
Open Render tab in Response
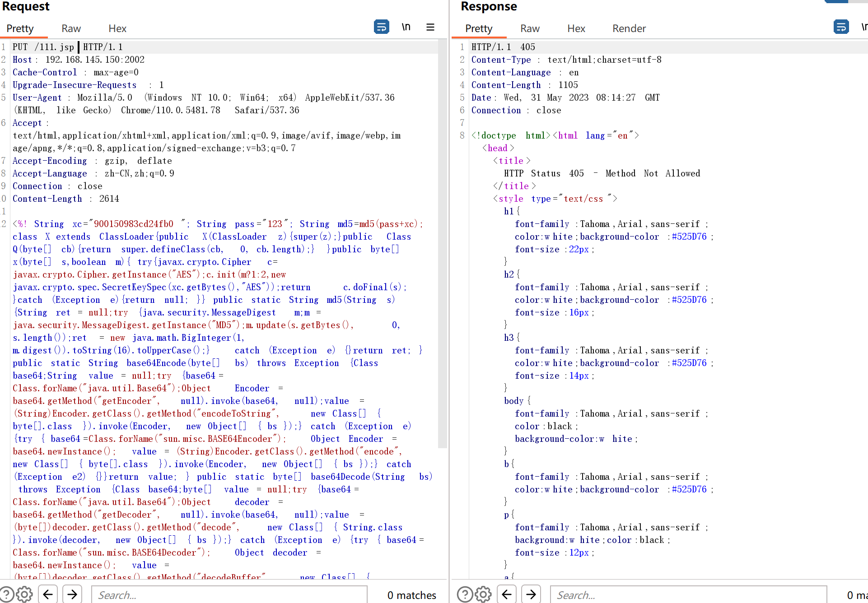click(x=629, y=28)
